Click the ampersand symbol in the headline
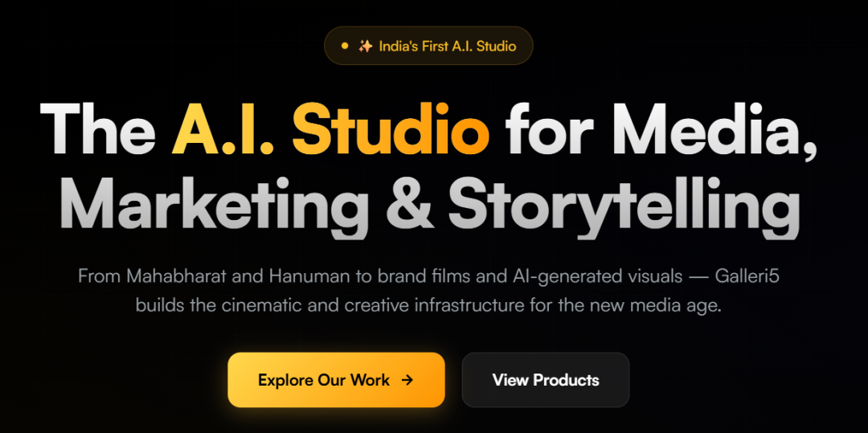Viewport: 868px width, 433px height. [408, 202]
